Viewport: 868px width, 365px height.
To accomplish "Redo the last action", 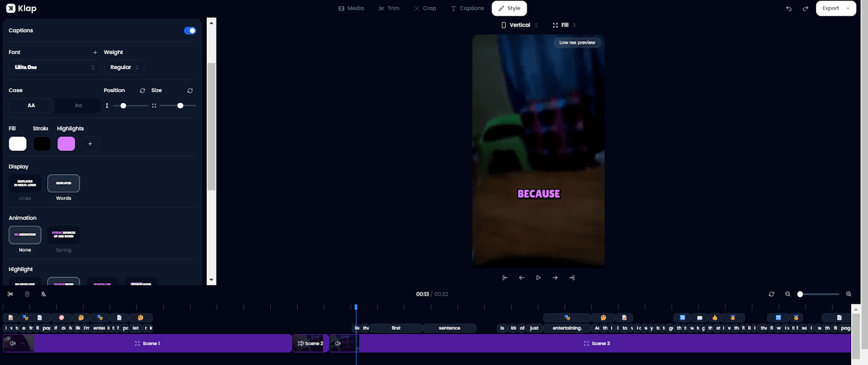I will click(806, 9).
